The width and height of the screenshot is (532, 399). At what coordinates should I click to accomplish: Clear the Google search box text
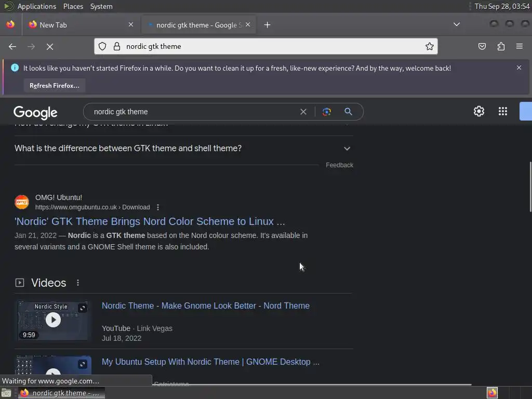click(303, 112)
